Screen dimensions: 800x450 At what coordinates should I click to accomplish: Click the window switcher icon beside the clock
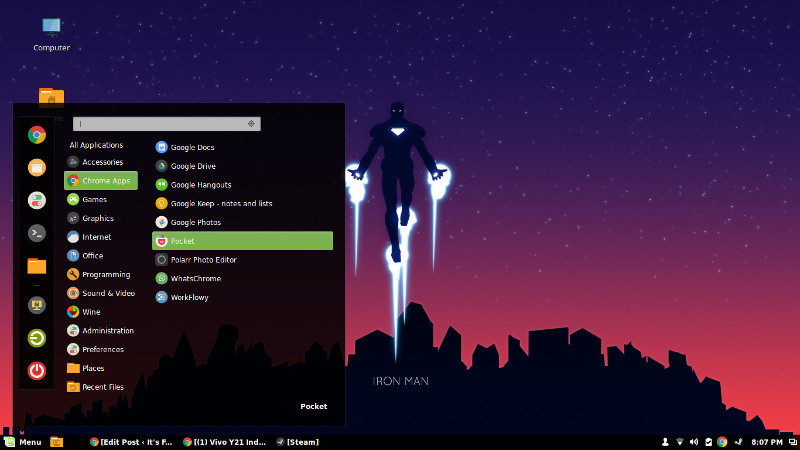click(792, 442)
